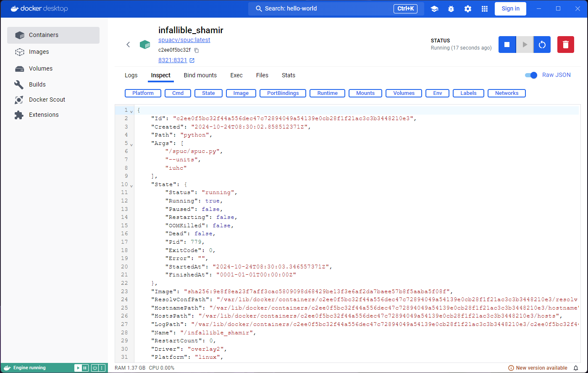Open notifications bell icon

(576, 368)
